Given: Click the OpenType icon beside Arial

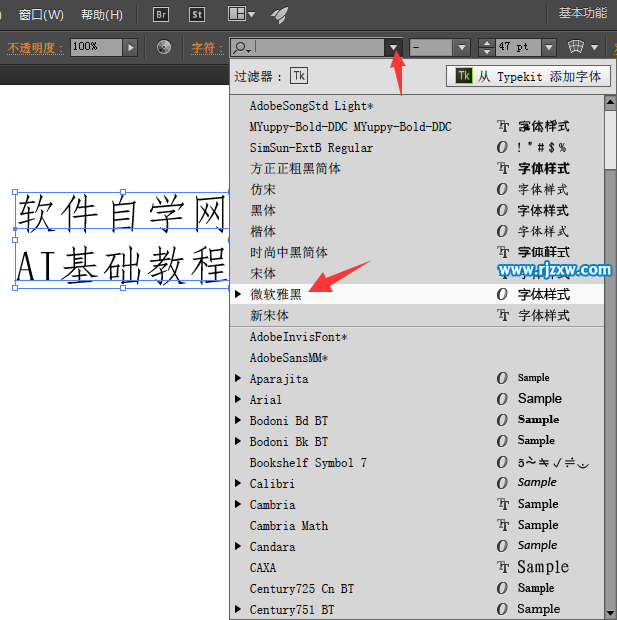Looking at the screenshot, I should (x=502, y=399).
